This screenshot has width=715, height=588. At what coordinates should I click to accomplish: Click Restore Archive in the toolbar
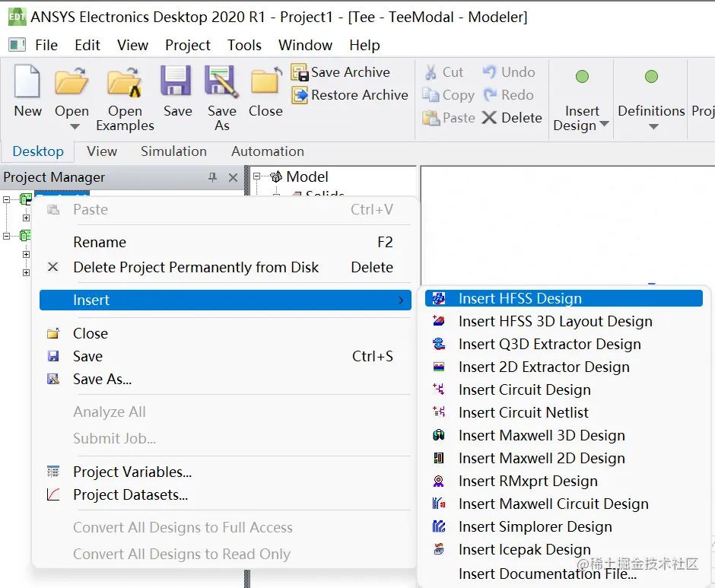coord(349,95)
